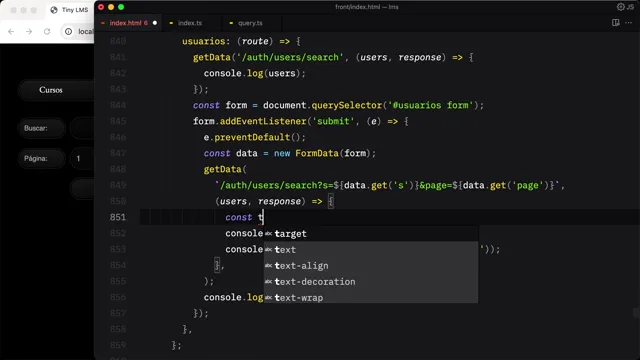Open the editor more actions ellipsis
Image resolution: width=640 pixels, height=360 pixels.
click(629, 23)
